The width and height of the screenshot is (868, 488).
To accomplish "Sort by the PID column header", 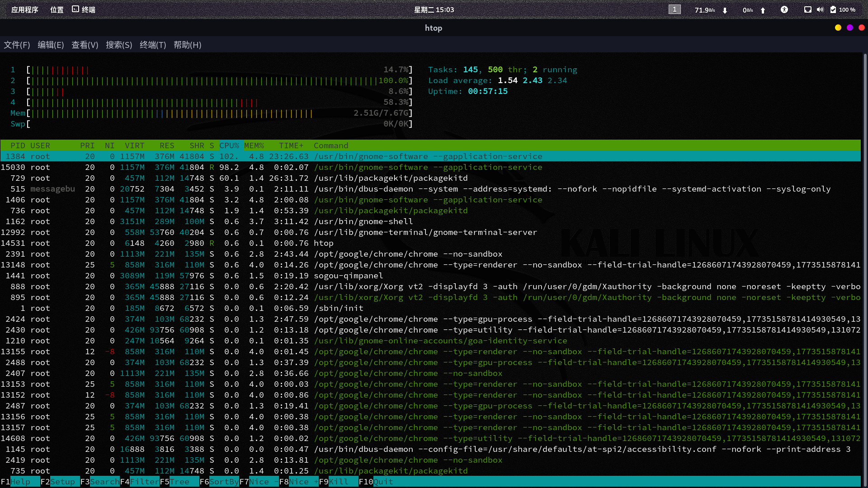I will pyautogui.click(x=18, y=145).
